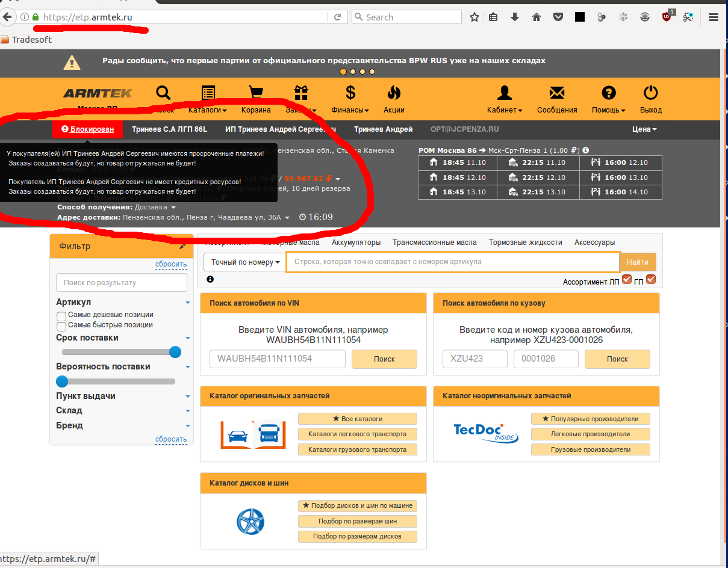Open the Аккумуляторы category tab
The image size is (728, 568).
pos(356,242)
